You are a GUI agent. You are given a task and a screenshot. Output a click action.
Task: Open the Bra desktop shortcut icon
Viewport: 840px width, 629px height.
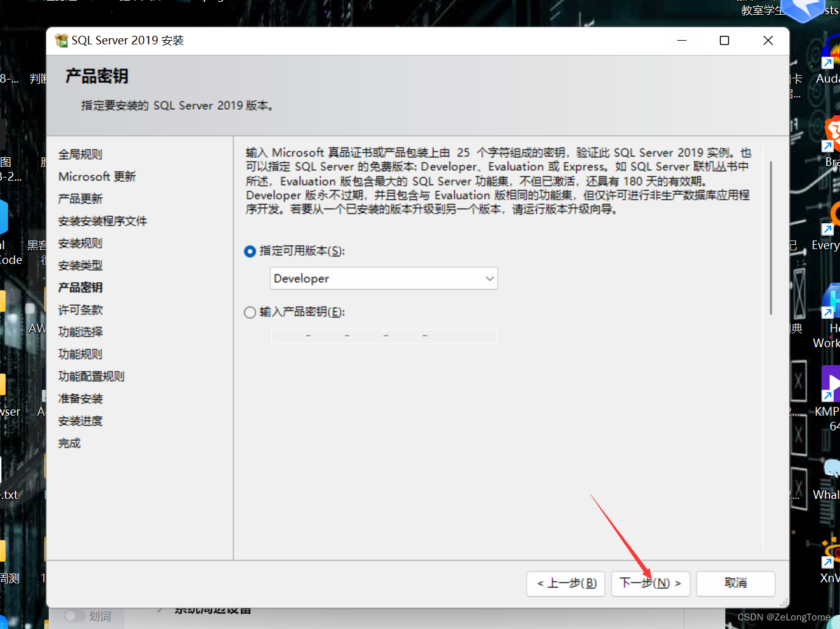tap(831, 134)
